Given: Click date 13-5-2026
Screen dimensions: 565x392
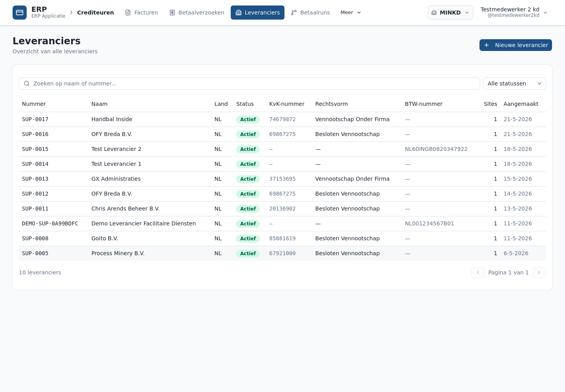Looking at the screenshot, I should [518, 209].
